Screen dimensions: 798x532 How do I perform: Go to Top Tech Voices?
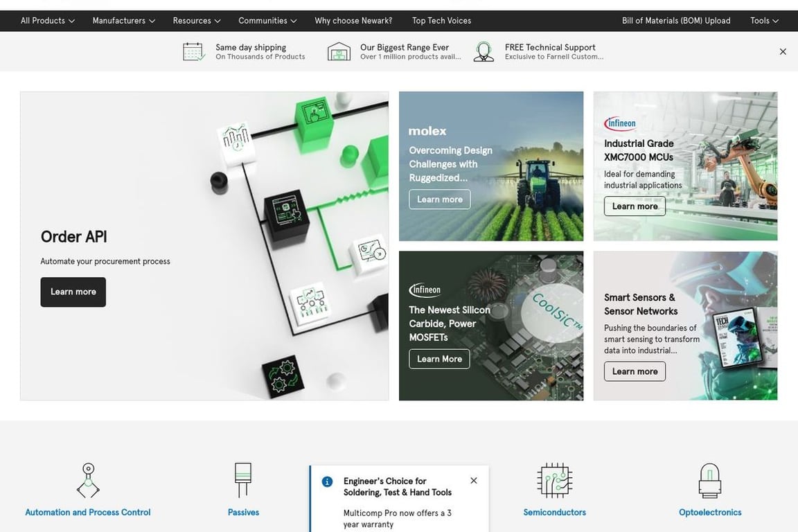(441, 21)
